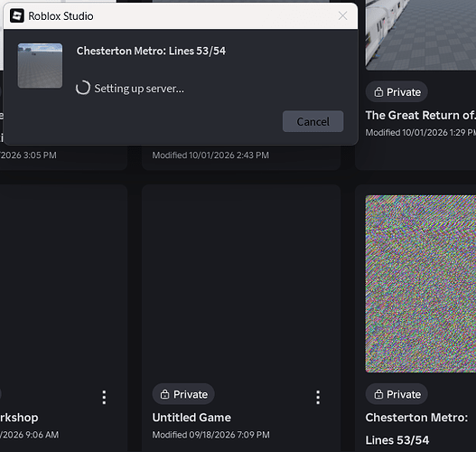
Task: Click Modified 09/18/2026 7:09 PM text
Action: coord(211,435)
